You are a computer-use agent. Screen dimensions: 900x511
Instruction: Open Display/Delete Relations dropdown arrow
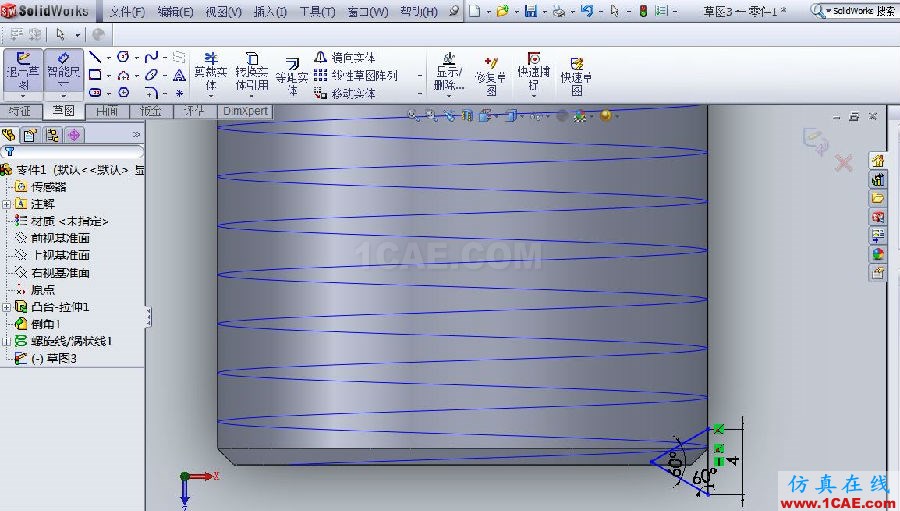pyautogui.click(x=449, y=96)
